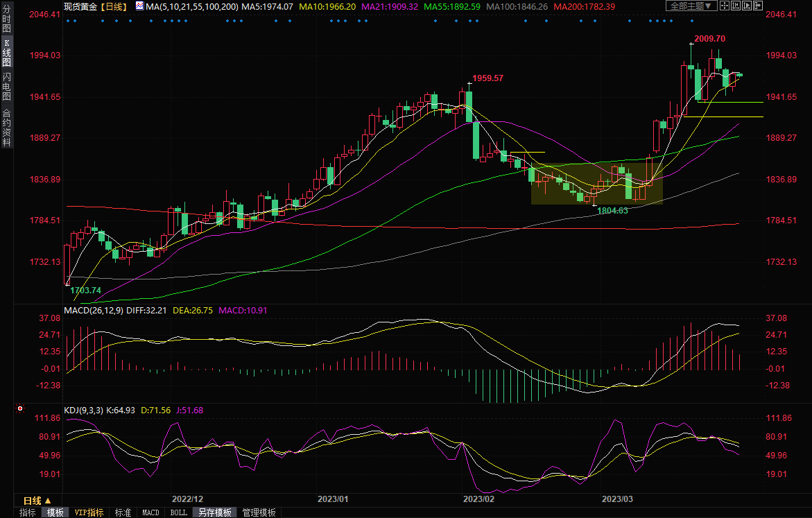
Task: Open the 合约资料 side tab
Action: pos(6,128)
